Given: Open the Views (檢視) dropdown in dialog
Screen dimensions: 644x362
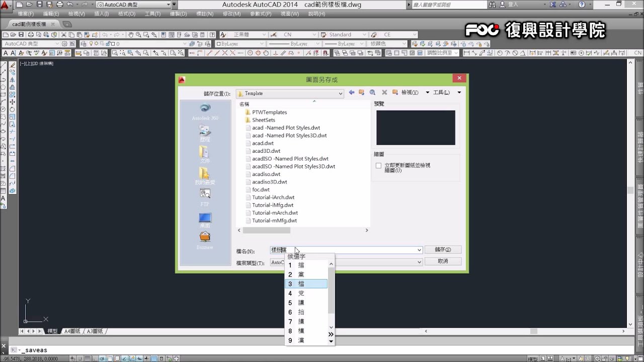Looking at the screenshot, I should click(427, 93).
